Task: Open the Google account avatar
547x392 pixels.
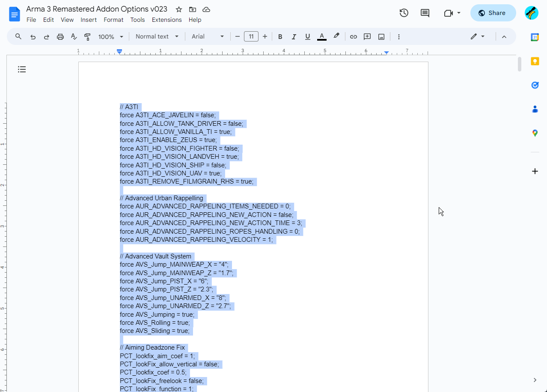Action: click(x=532, y=13)
